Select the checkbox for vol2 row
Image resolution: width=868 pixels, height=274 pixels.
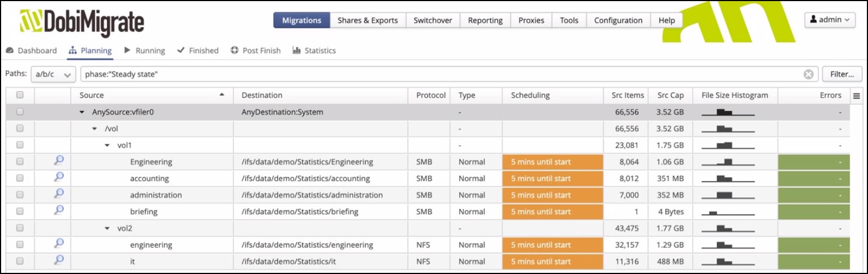pos(20,228)
